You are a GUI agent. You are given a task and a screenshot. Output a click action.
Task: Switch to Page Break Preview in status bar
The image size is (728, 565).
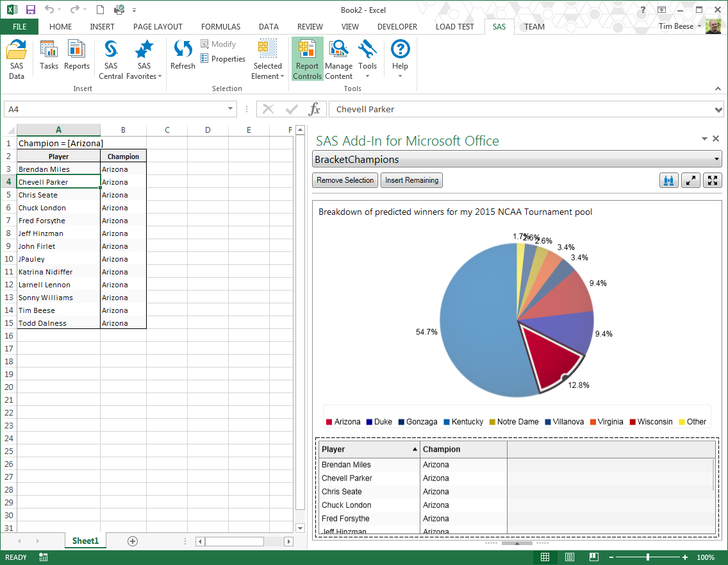click(x=593, y=557)
